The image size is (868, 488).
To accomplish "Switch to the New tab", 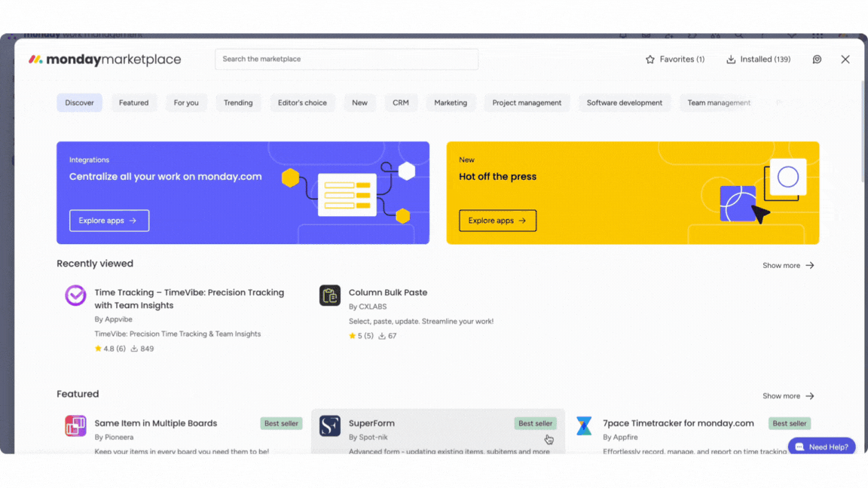I will click(x=360, y=103).
